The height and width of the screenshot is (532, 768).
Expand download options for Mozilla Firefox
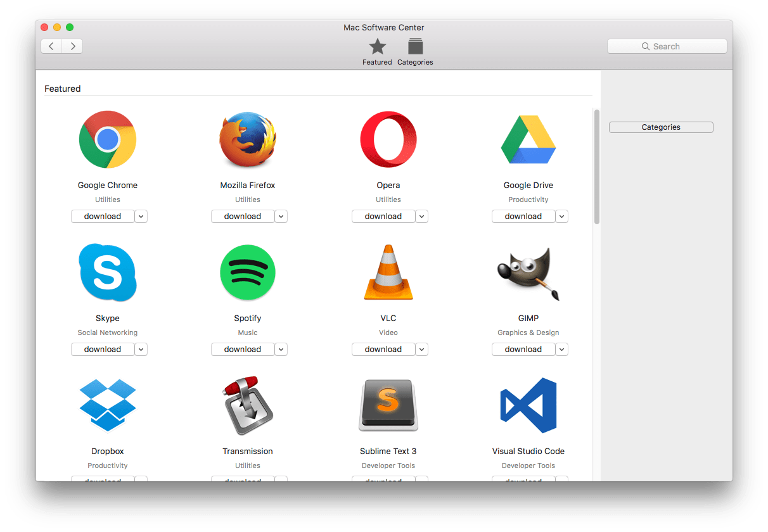[281, 216]
